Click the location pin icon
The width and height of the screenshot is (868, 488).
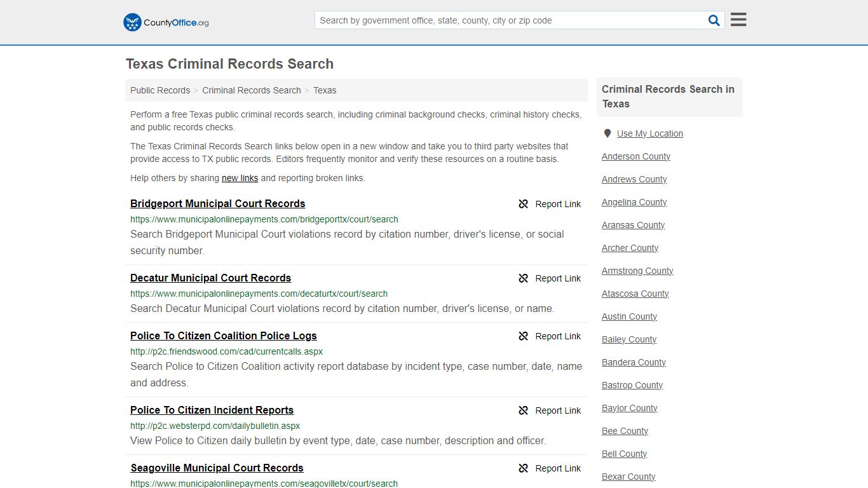tap(607, 133)
